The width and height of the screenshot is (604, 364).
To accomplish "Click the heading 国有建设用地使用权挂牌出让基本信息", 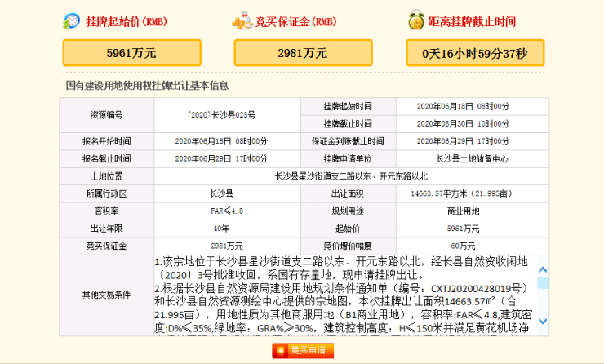I will pos(147,85).
